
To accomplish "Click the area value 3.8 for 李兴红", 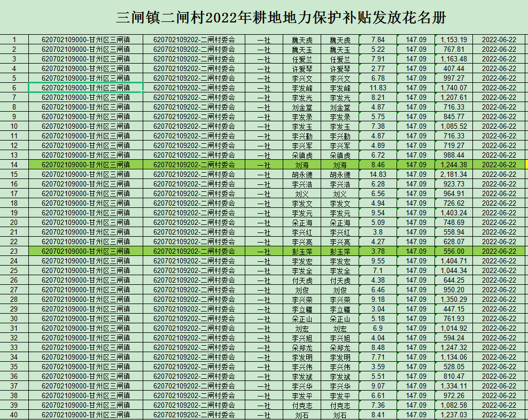I will pos(378,232).
